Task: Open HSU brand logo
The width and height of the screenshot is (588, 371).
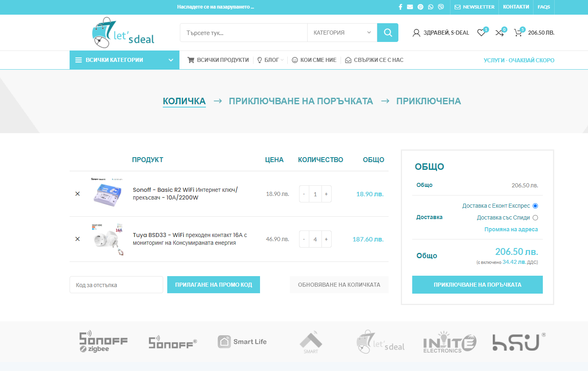Action: pyautogui.click(x=519, y=342)
